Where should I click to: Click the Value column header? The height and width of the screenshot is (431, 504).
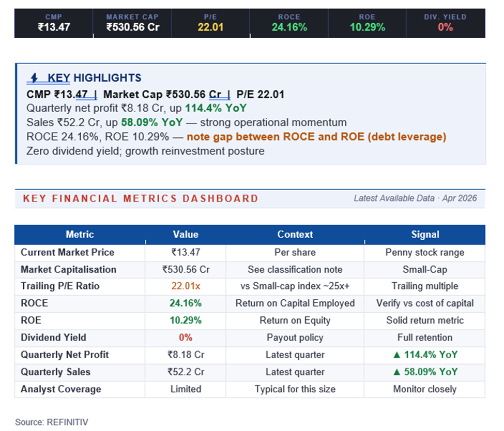coord(186,235)
